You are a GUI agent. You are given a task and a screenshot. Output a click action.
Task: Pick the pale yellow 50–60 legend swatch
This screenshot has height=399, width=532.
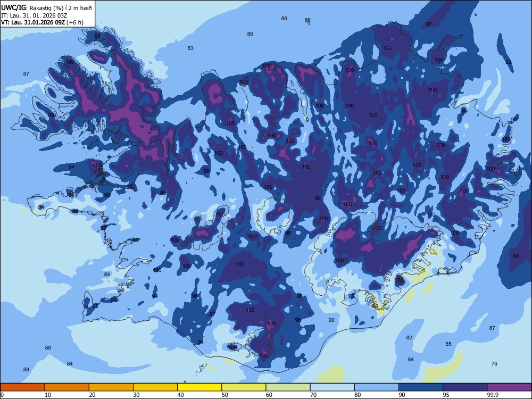click(244, 387)
